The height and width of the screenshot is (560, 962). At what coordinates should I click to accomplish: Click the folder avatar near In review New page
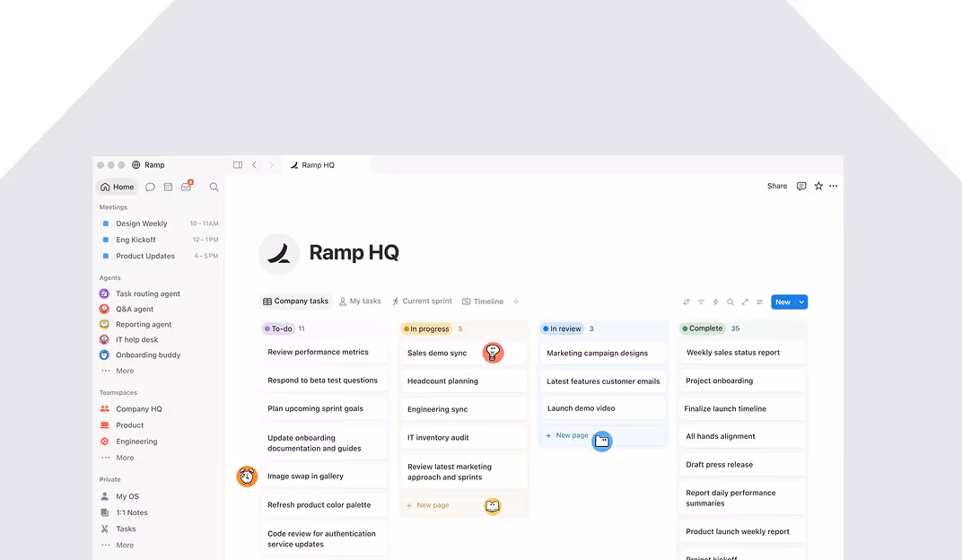pyautogui.click(x=602, y=441)
